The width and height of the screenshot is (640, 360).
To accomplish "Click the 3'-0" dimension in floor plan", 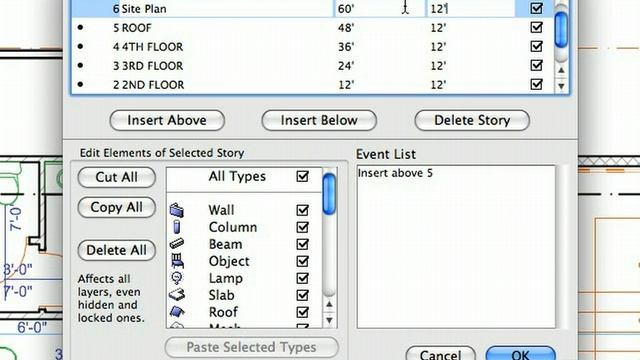I will (18, 270).
